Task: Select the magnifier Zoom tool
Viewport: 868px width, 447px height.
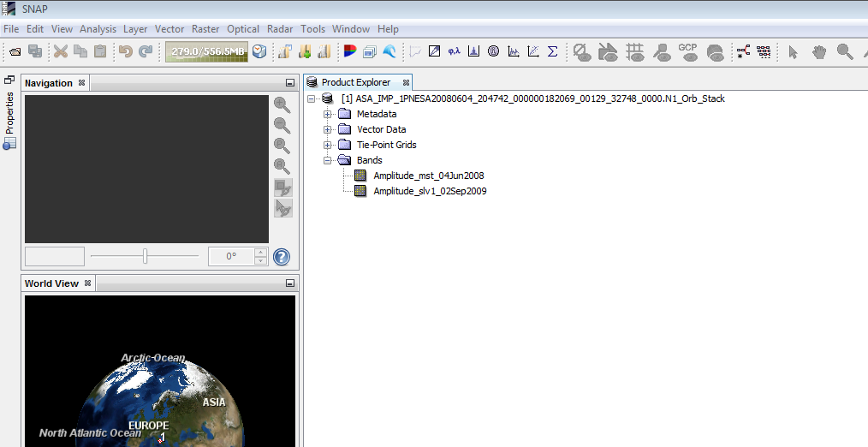Action: (x=845, y=52)
